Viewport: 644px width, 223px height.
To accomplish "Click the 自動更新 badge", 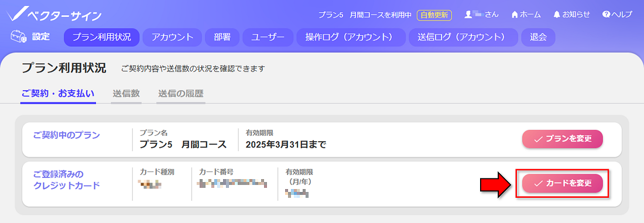I will [434, 15].
